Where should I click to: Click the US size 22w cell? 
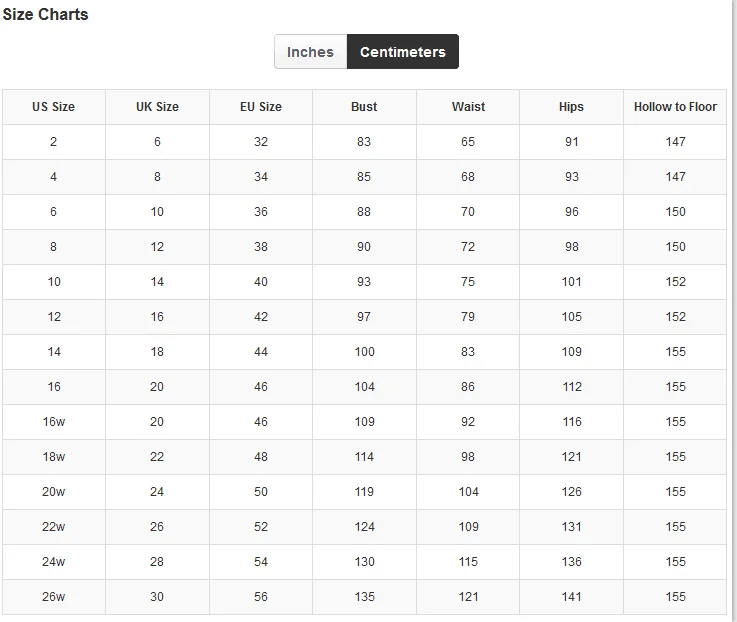coord(54,527)
